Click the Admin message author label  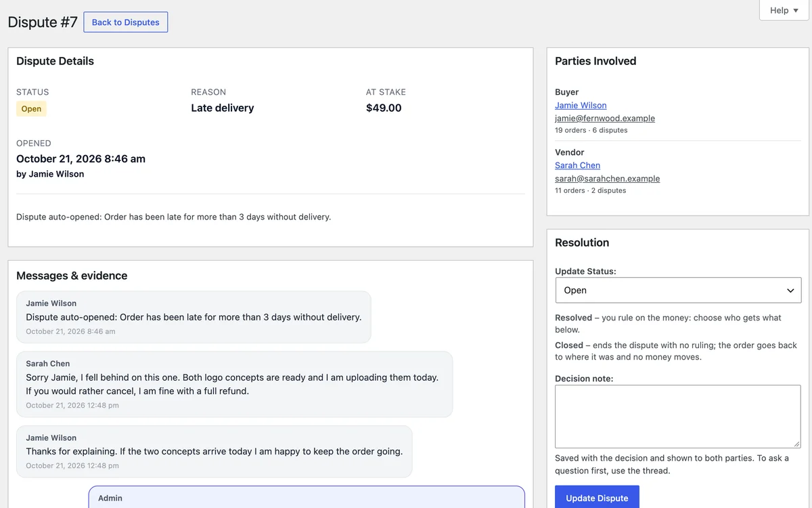pos(110,498)
